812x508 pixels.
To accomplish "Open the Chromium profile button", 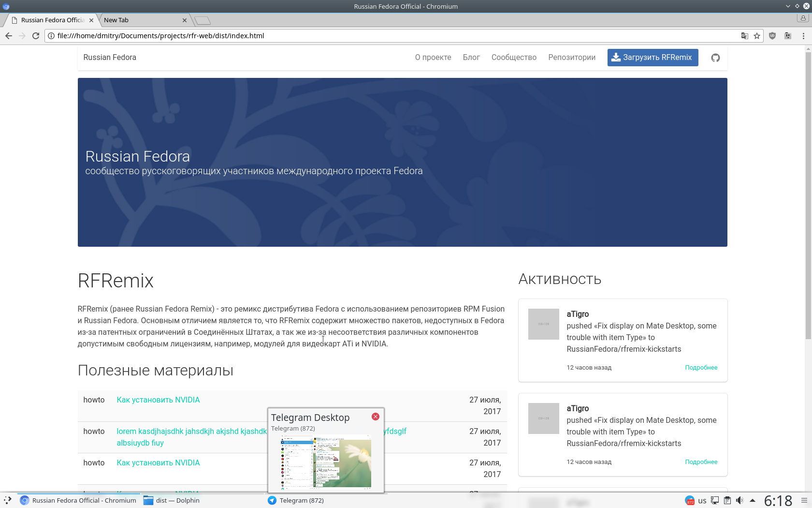I will click(803, 18).
